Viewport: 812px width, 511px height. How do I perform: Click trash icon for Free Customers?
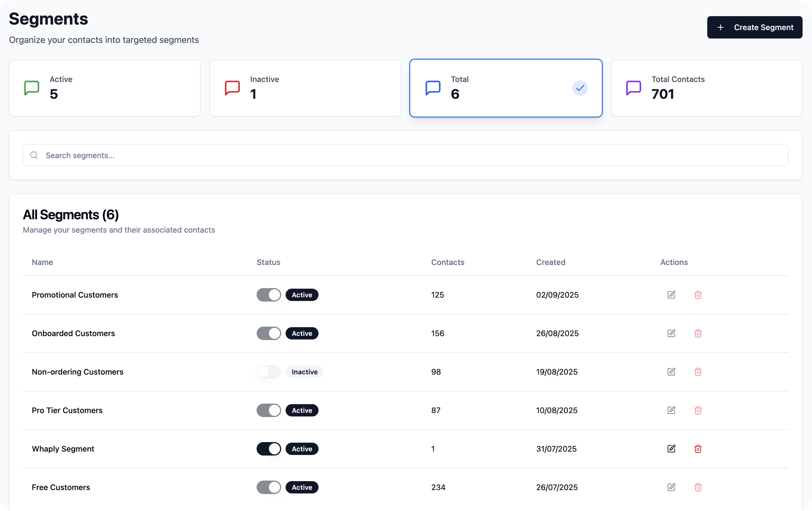698,487
